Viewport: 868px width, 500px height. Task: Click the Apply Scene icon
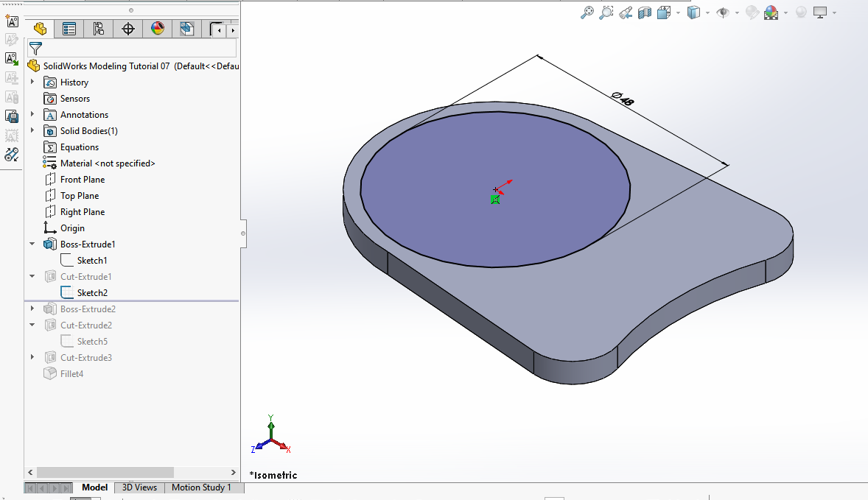(x=771, y=13)
